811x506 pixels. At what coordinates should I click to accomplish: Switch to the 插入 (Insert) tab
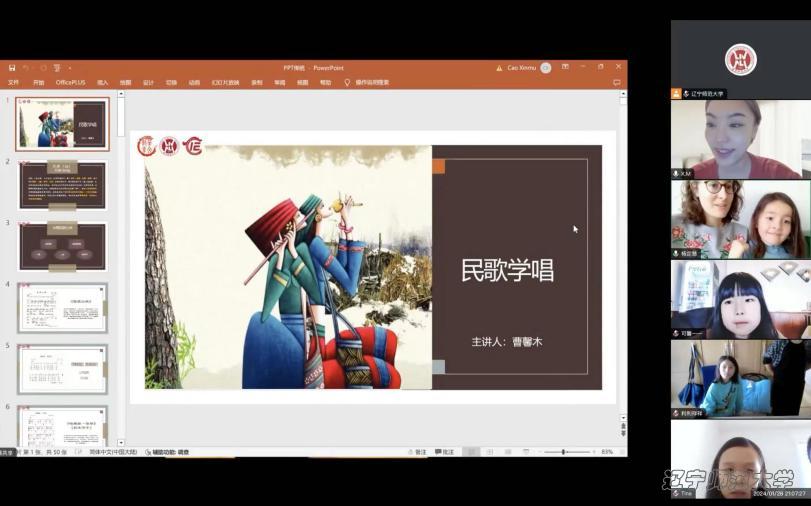coord(102,82)
